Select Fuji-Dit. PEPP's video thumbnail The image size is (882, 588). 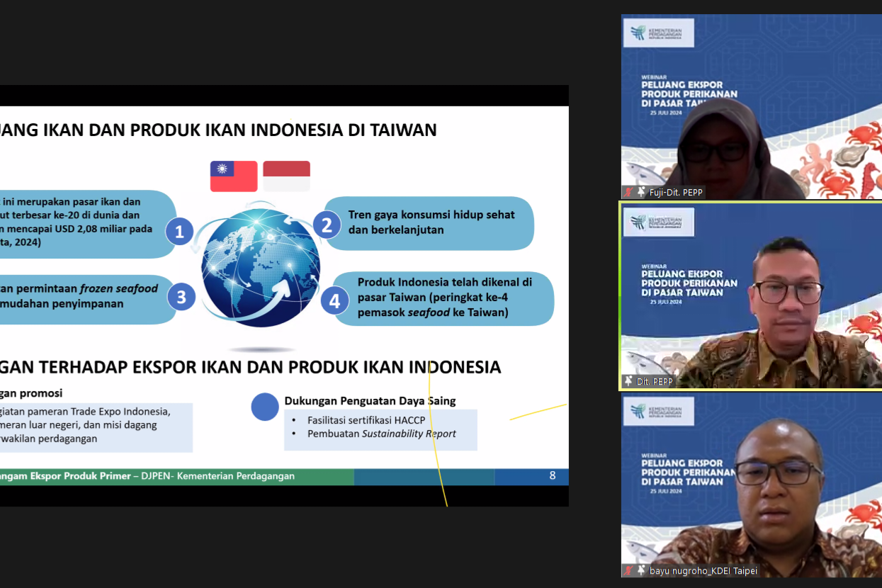click(x=752, y=106)
